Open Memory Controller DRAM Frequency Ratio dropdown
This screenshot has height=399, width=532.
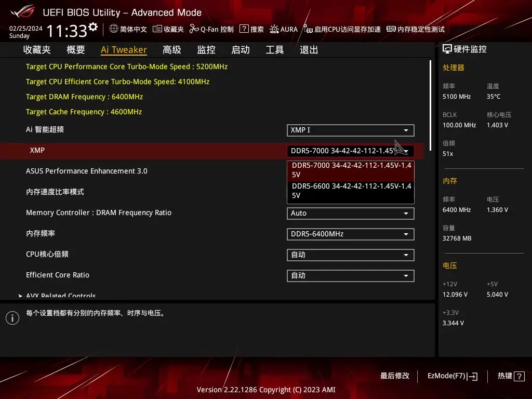pyautogui.click(x=350, y=213)
